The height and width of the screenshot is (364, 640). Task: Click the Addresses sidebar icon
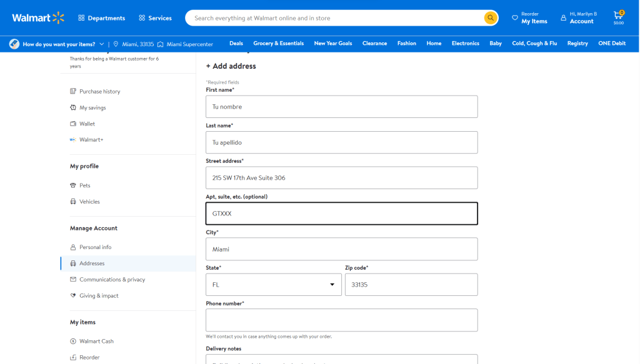click(73, 263)
